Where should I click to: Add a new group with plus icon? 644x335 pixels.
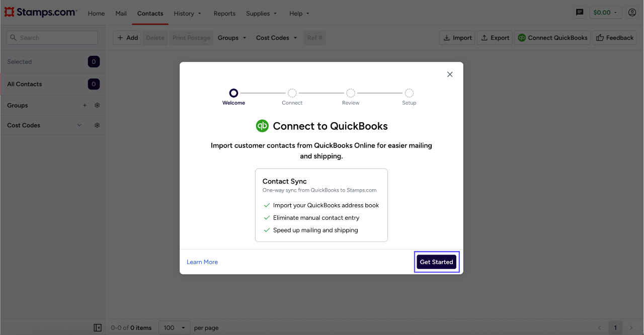[x=85, y=105]
